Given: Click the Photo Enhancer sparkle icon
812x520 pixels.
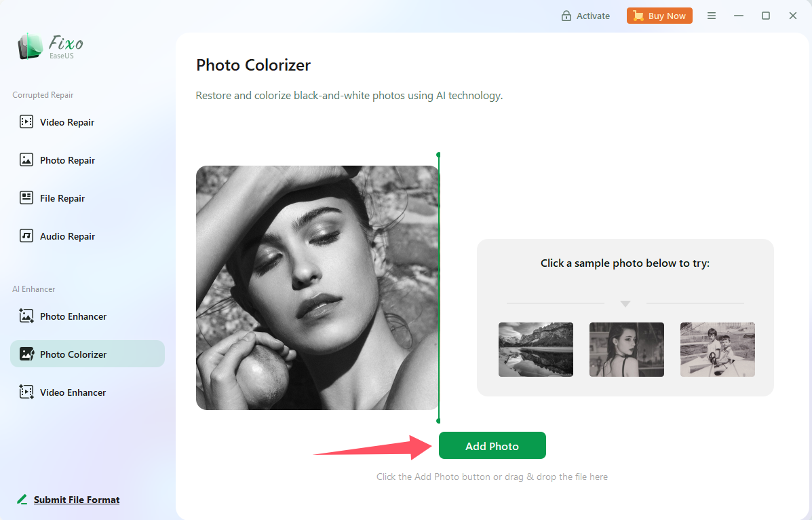Looking at the screenshot, I should (x=26, y=316).
